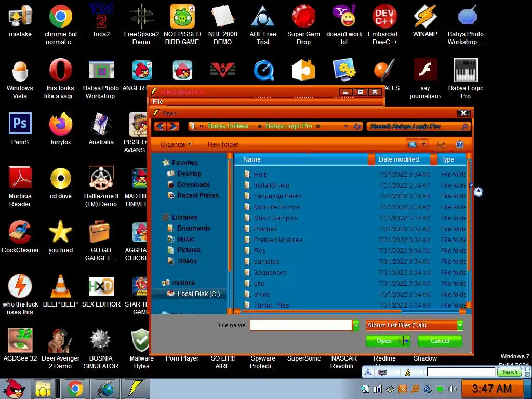Screen dimensions: 532x399
Task: Open Chrome from the taskbar
Action: [x=75, y=389]
